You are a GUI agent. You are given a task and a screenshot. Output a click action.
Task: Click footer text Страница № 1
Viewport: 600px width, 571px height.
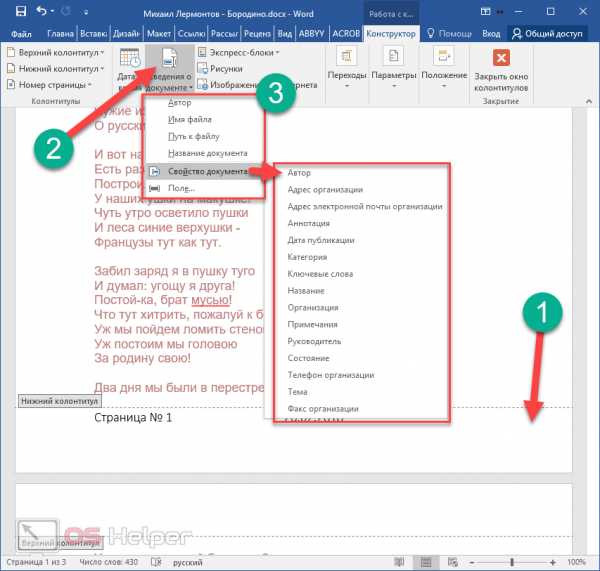133,417
